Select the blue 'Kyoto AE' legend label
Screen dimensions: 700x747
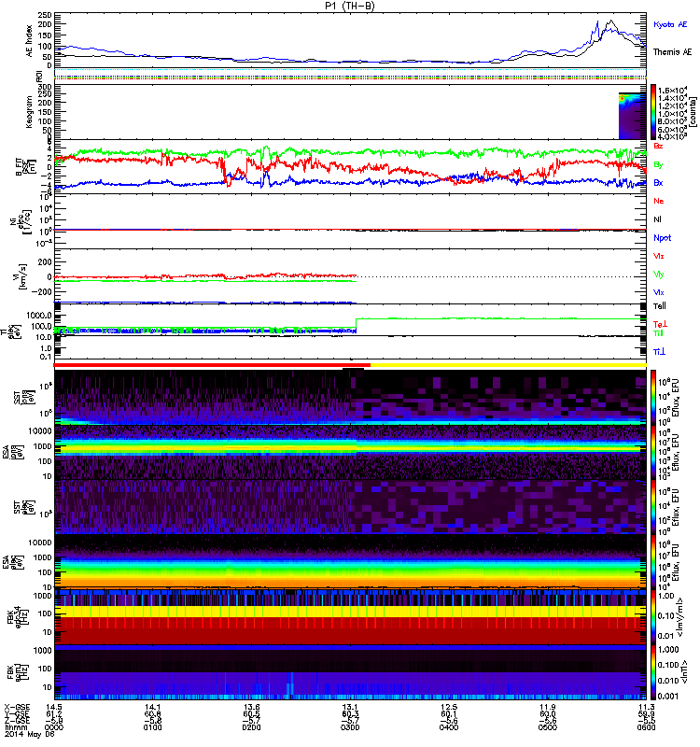click(670, 24)
